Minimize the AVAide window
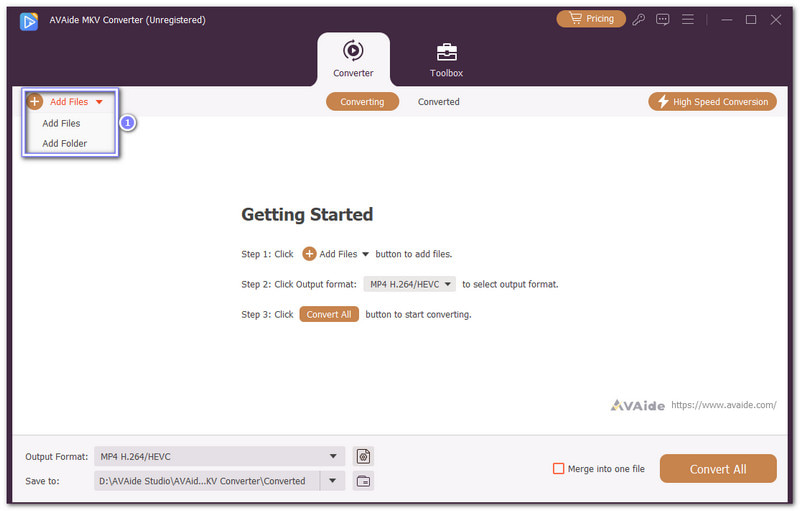Viewport: 800px width, 511px height. tap(727, 19)
